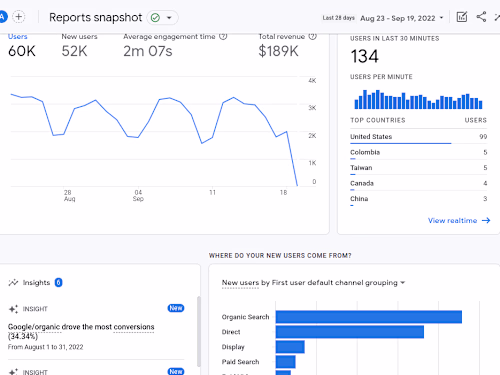The width and height of the screenshot is (500, 375).
Task: Open the Reports snapshot status dropdown arrow
Action: click(x=169, y=18)
